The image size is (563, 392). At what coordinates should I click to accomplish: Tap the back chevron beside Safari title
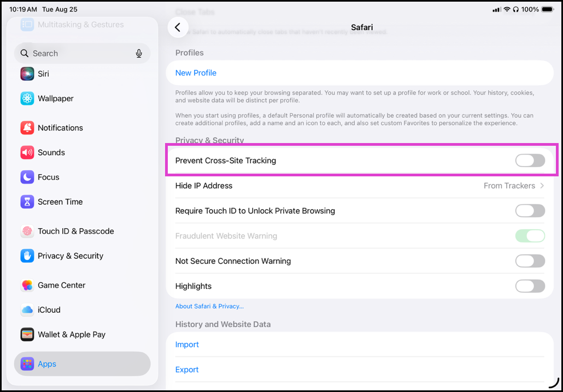click(x=178, y=27)
